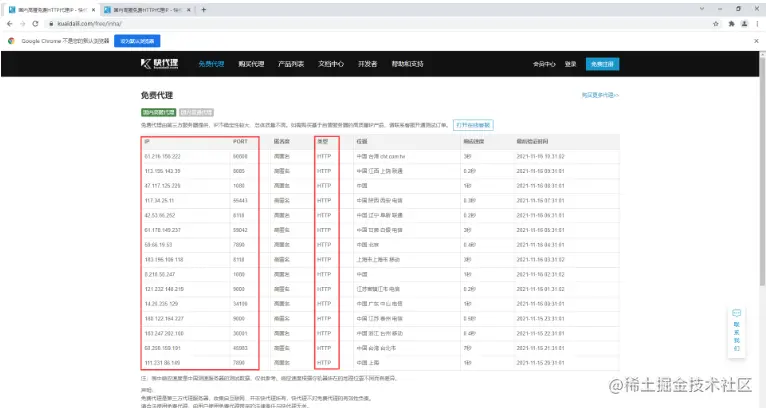Viewport: 766px width, 408px height.
Task: Click the 免费代理 page heading
Action: click(x=157, y=95)
